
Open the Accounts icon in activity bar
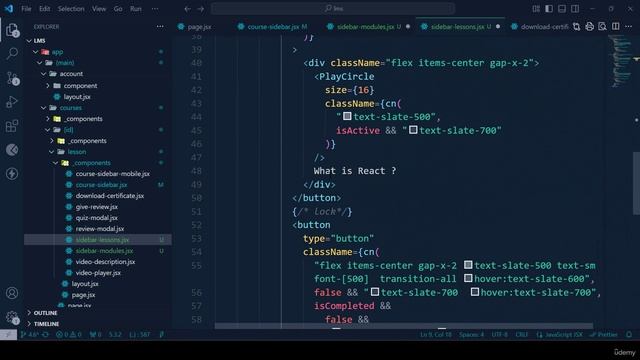(12, 293)
